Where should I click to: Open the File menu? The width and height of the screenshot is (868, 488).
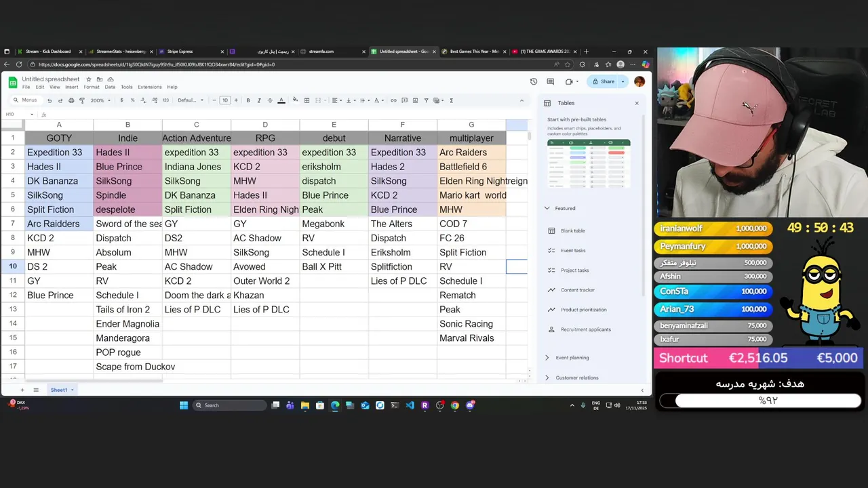point(26,87)
